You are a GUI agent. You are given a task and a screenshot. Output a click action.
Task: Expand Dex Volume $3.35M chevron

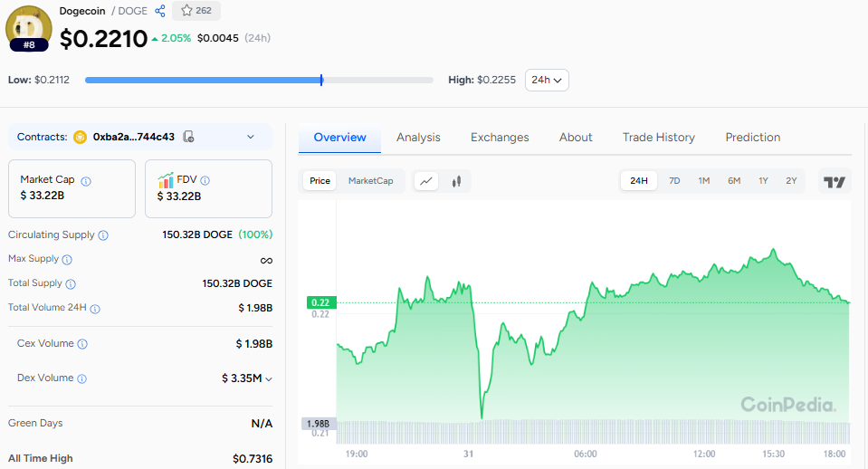pyautogui.click(x=269, y=379)
